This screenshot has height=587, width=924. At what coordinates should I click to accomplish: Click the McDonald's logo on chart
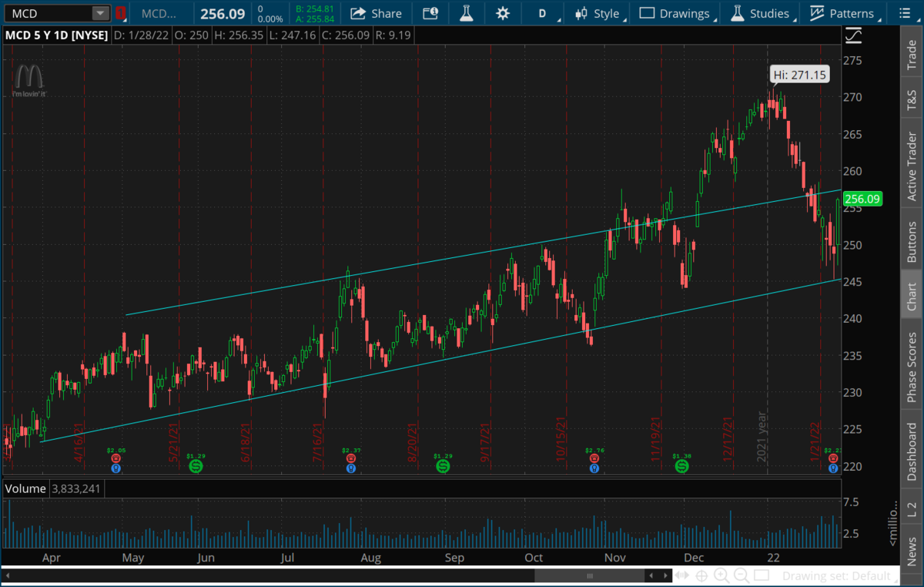(x=28, y=80)
